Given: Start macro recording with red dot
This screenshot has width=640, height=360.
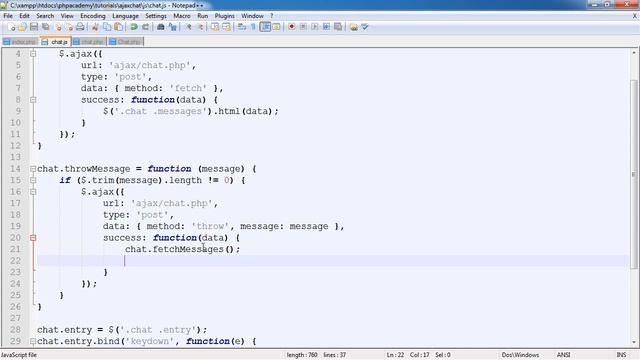Looking at the screenshot, I should (291, 27).
